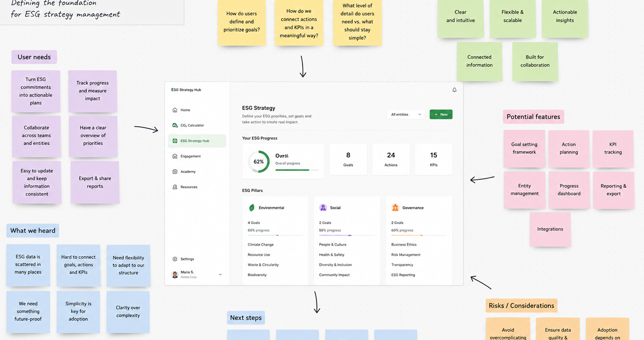Viewport: 644px width, 340px height.
Task: Select the Built for collaboration note
Action: click(535, 61)
